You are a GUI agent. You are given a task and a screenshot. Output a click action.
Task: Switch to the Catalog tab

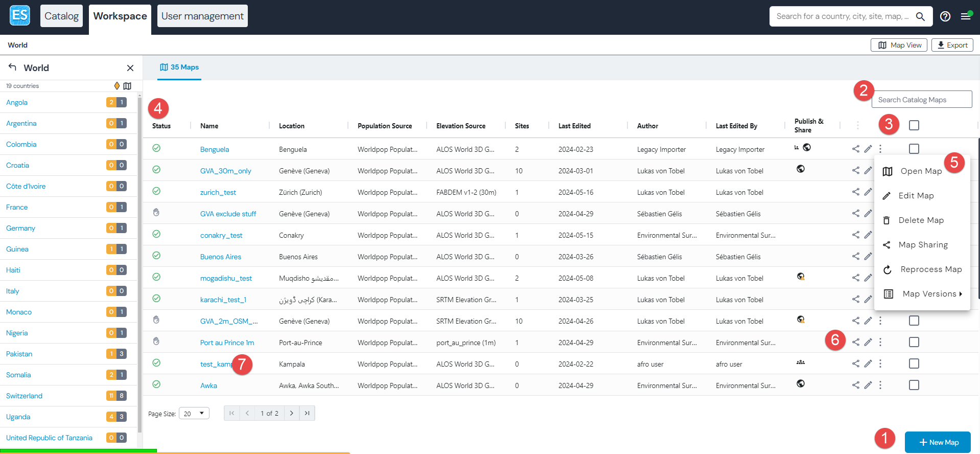point(61,16)
